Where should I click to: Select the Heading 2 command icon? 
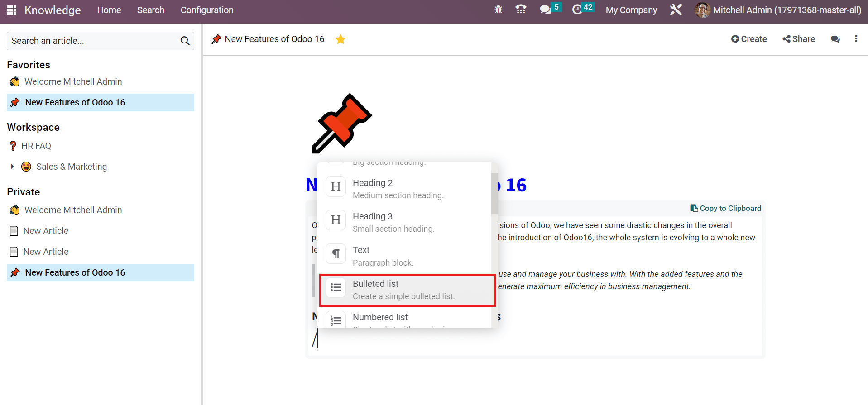point(336,186)
